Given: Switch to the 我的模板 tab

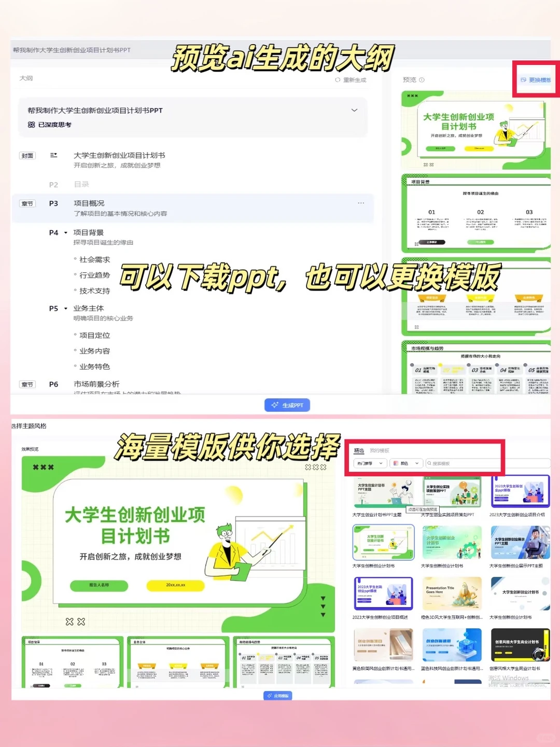Looking at the screenshot, I should pos(380,450).
